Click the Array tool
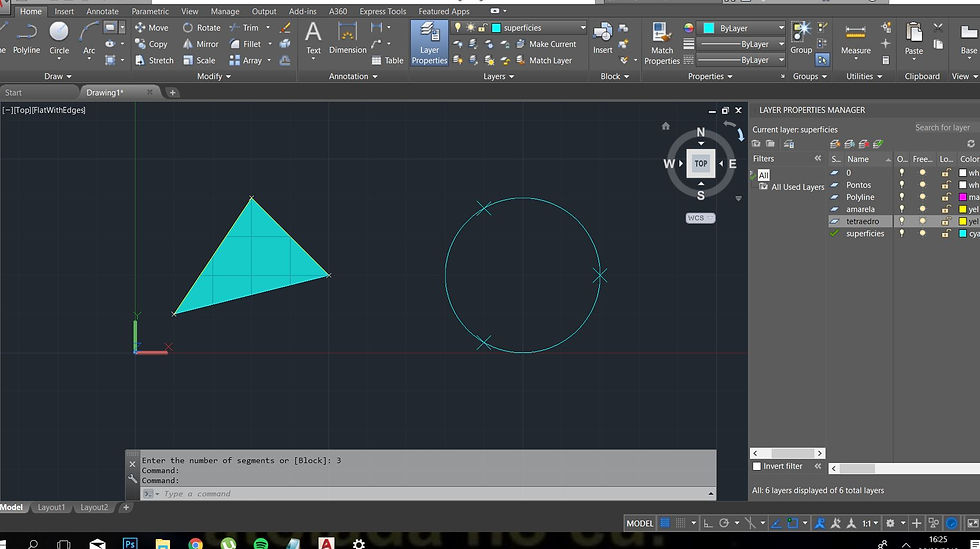Screen dimensions: 980x549 246,61
